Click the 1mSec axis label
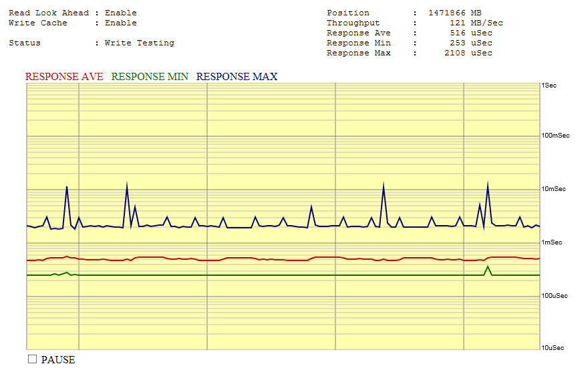This screenshot has width=588, height=374. 551,242
